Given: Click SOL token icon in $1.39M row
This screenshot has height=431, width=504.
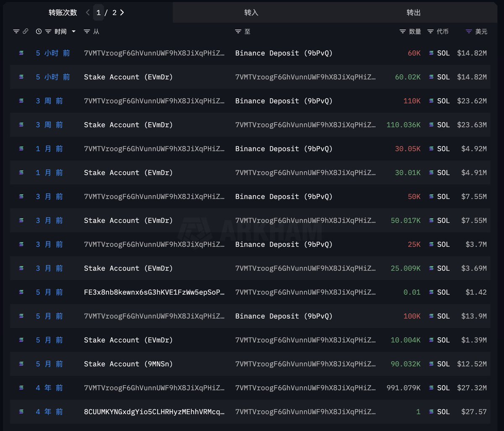Looking at the screenshot, I should pyautogui.click(x=431, y=340).
